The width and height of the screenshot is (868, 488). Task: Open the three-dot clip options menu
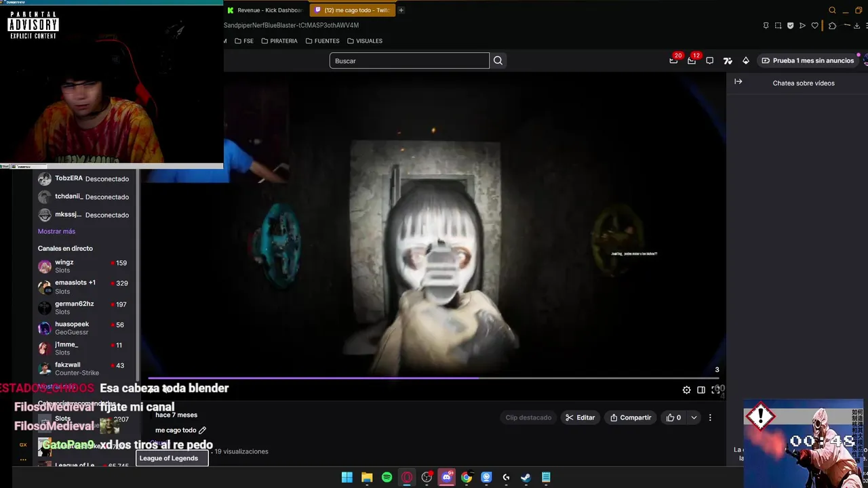point(710,418)
